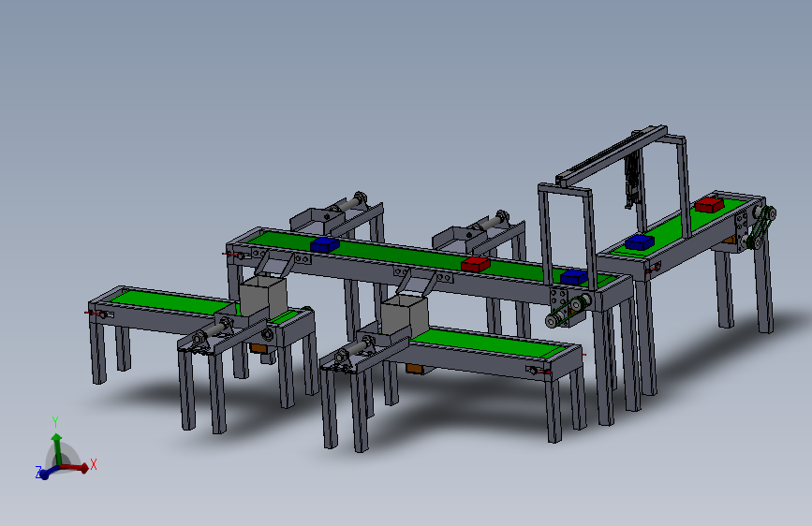Click the horizontal gantry rail beam
Viewport: 812px width, 526px height.
pyautogui.click(x=611, y=154)
